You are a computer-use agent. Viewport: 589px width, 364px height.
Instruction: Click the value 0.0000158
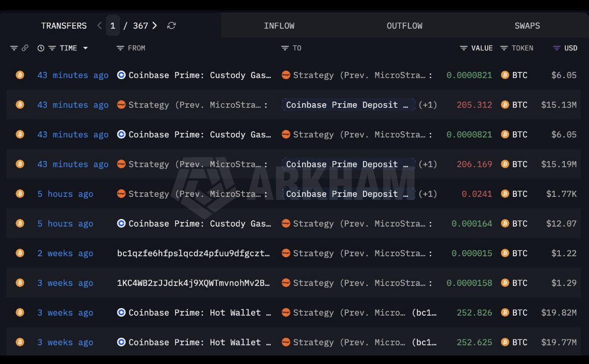click(469, 283)
